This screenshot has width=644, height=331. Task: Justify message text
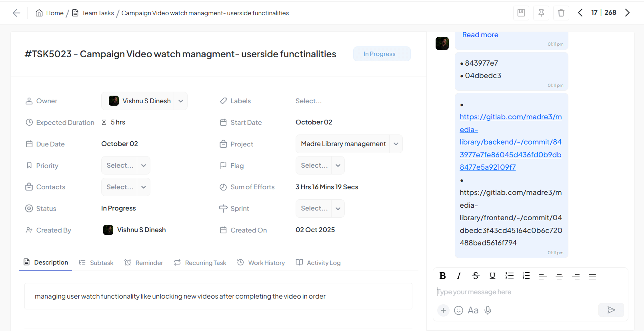click(x=592, y=275)
